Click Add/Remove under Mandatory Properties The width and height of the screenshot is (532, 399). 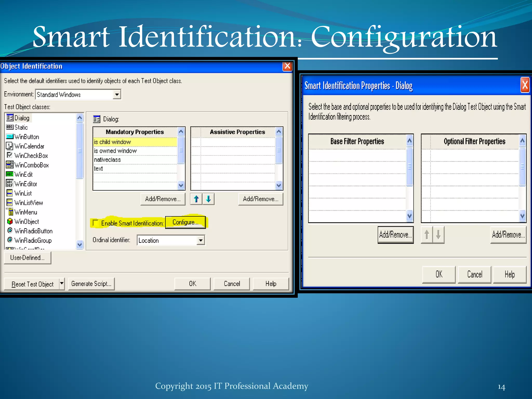[163, 199]
